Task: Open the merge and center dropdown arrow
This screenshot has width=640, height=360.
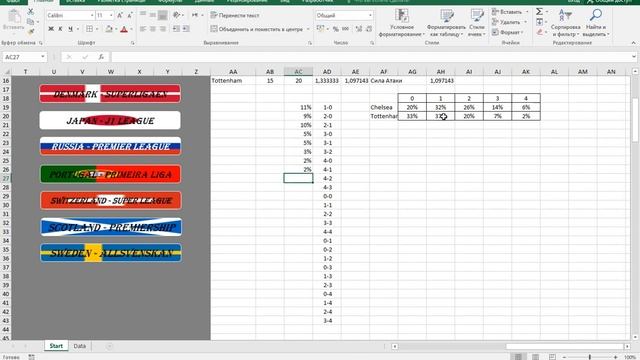Action: [308, 29]
